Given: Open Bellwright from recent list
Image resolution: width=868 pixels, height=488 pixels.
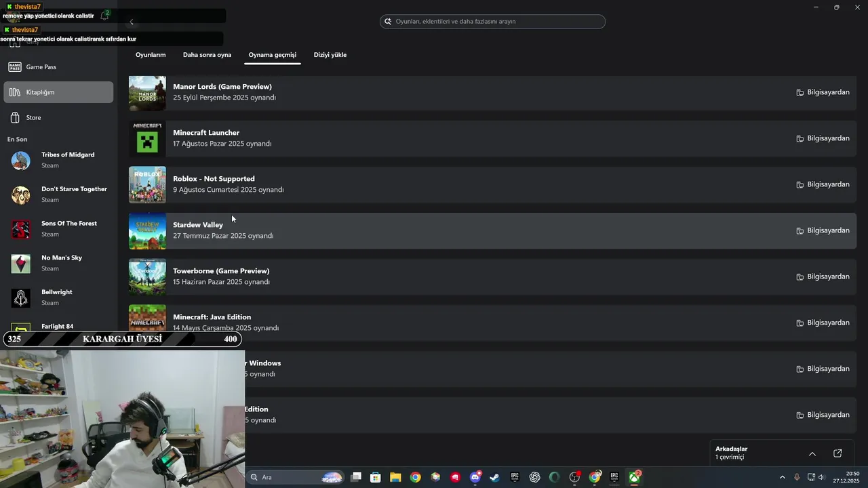Looking at the screenshot, I should pos(58,298).
